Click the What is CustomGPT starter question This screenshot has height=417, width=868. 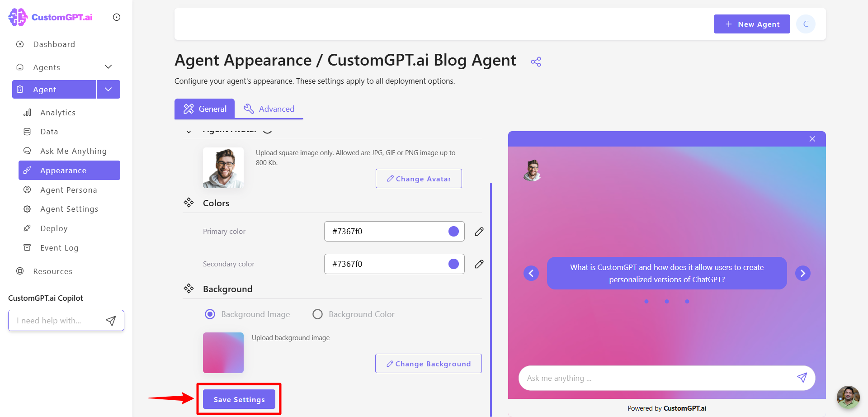pos(667,273)
